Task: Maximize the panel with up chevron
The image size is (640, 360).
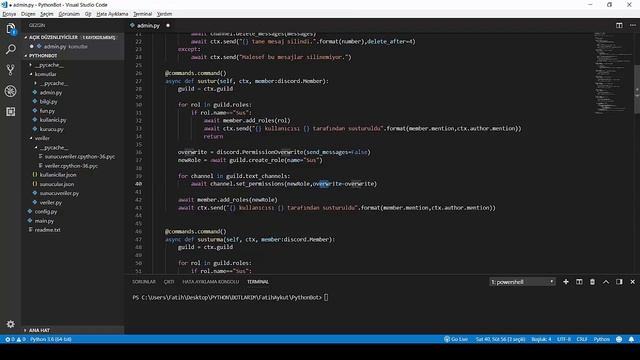Action: pyautogui.click(x=606, y=282)
